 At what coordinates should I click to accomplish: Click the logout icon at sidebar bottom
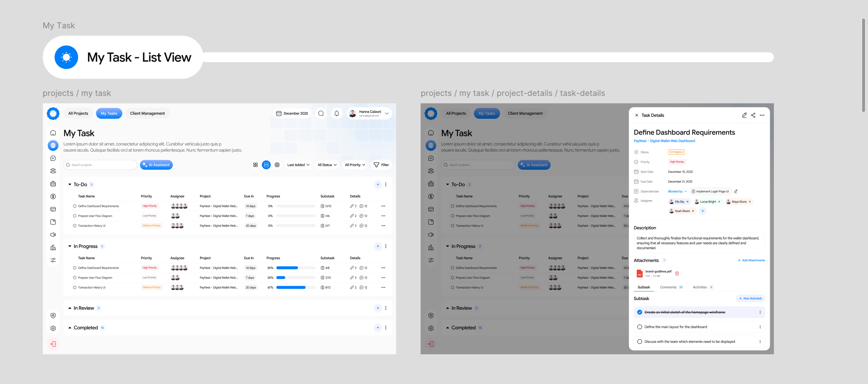(x=53, y=344)
